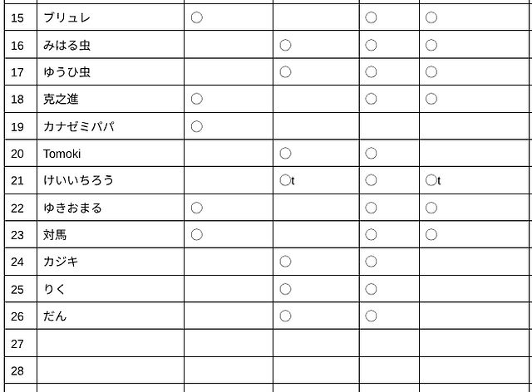This screenshot has width=532, height=392.
Task: Click the empty name cell in row 28
Action: pyautogui.click(x=111, y=370)
